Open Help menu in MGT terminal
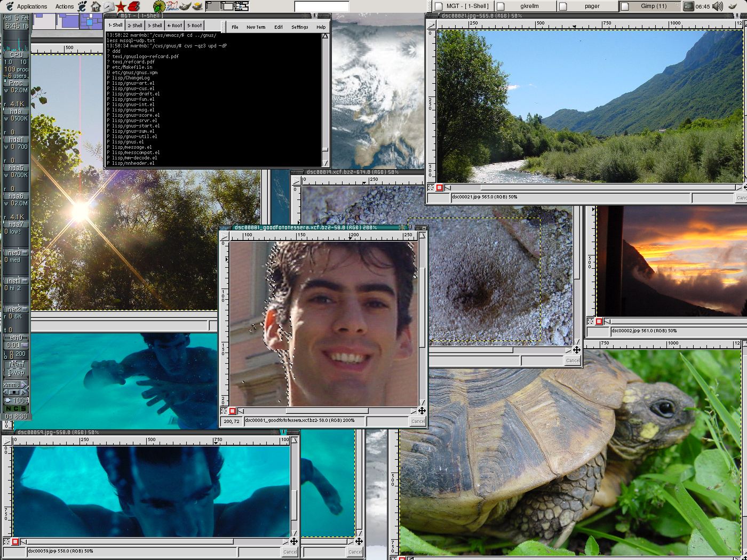747x560 pixels. tap(321, 27)
